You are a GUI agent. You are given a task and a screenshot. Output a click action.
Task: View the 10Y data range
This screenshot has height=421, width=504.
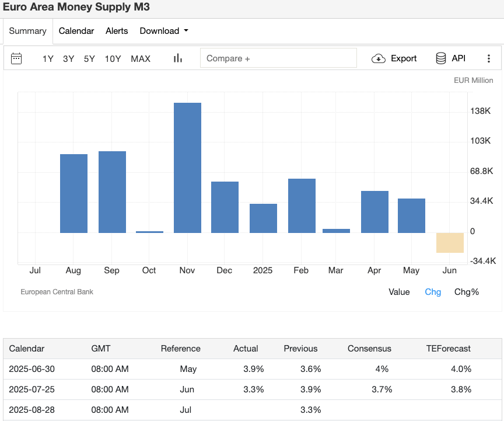(x=113, y=58)
